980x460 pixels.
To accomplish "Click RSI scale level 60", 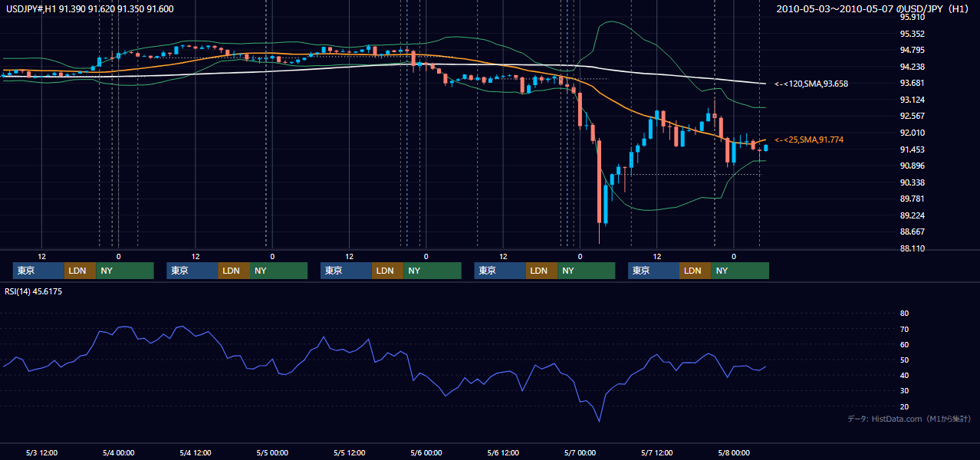I will [x=905, y=344].
